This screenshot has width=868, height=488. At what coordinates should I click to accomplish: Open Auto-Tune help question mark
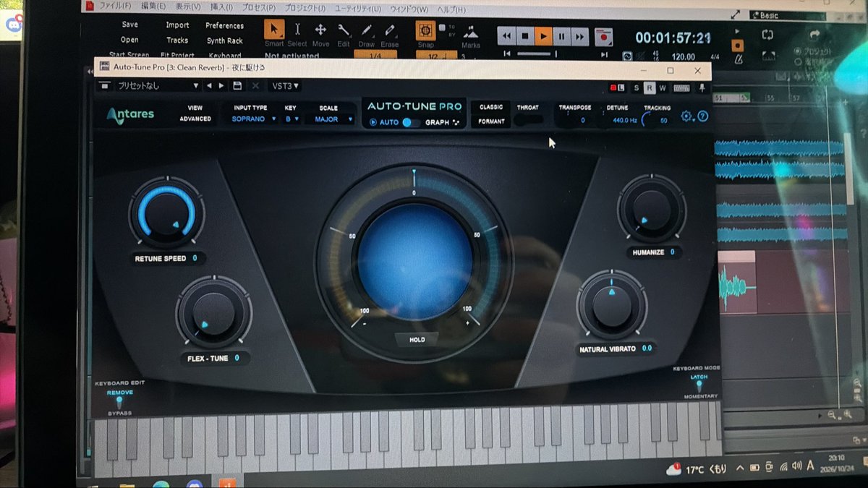702,116
